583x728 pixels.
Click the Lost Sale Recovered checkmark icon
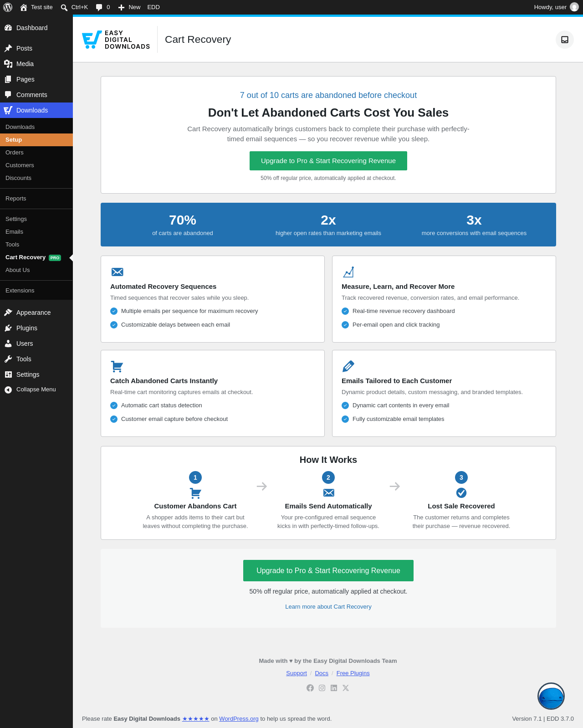(x=461, y=492)
